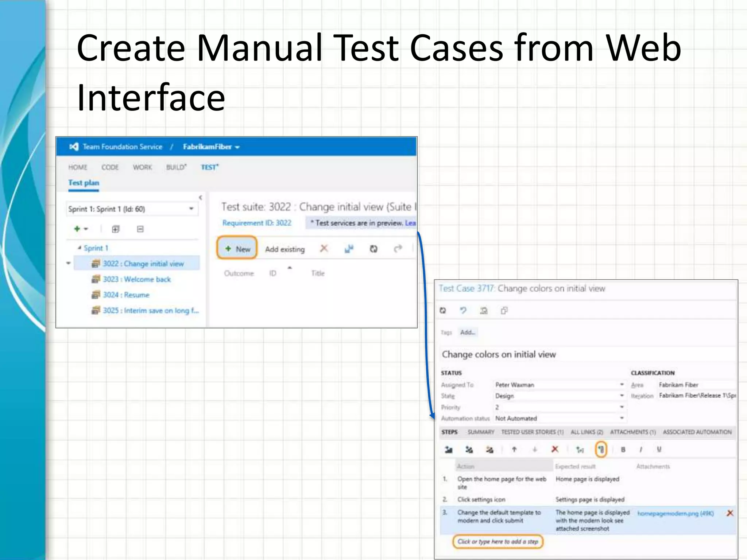Screen dimensions: 747x560
Task: Select the TESTED USER STORIES (1) tab
Action: tap(533, 432)
